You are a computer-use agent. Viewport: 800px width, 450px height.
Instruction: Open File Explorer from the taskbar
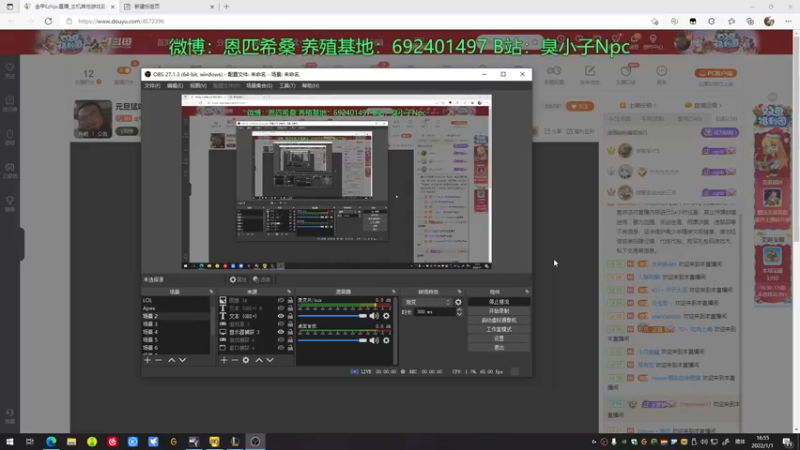click(x=71, y=441)
